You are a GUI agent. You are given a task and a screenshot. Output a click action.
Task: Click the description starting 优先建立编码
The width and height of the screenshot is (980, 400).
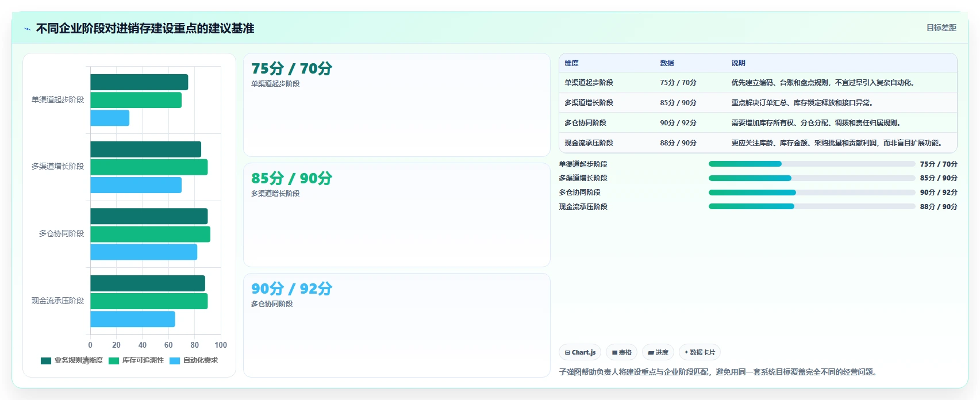click(x=823, y=83)
